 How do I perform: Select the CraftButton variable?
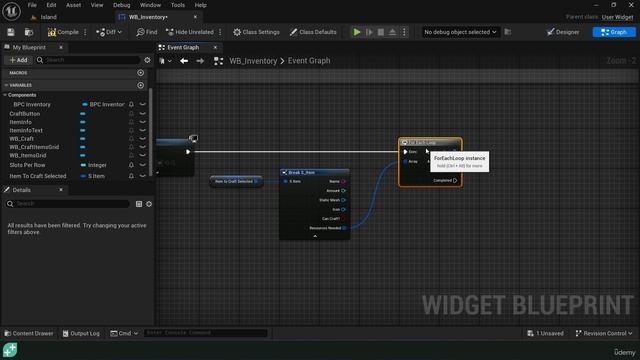(x=24, y=114)
